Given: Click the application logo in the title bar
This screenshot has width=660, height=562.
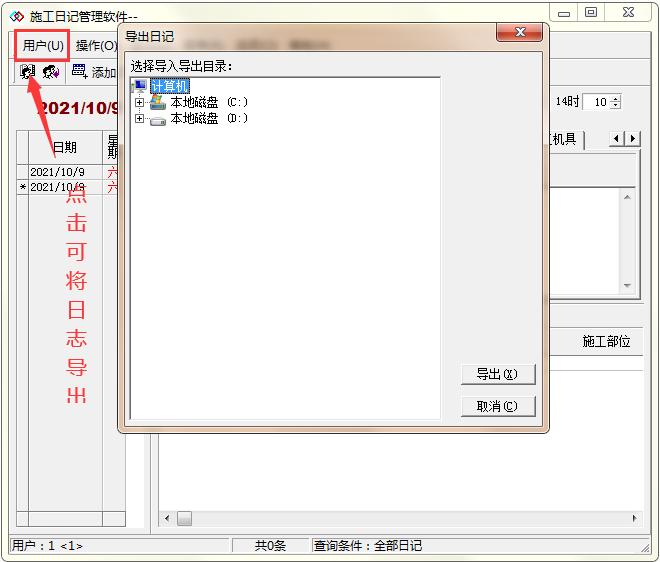Looking at the screenshot, I should [17, 16].
